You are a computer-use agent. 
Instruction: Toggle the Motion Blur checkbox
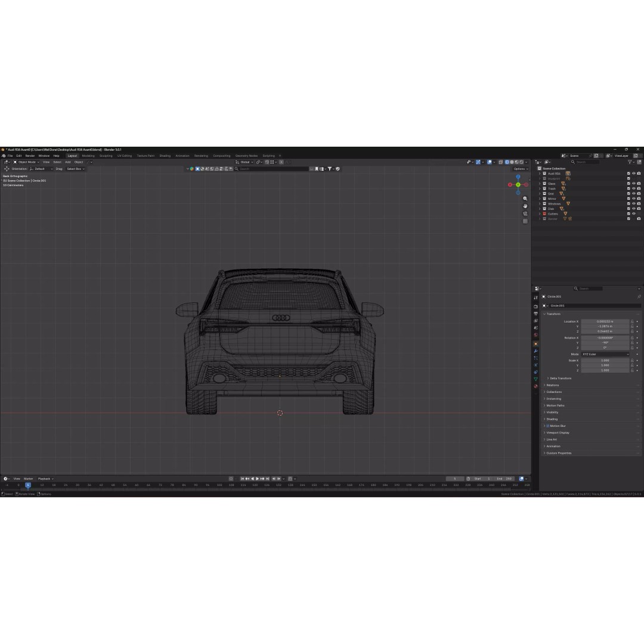click(x=548, y=426)
